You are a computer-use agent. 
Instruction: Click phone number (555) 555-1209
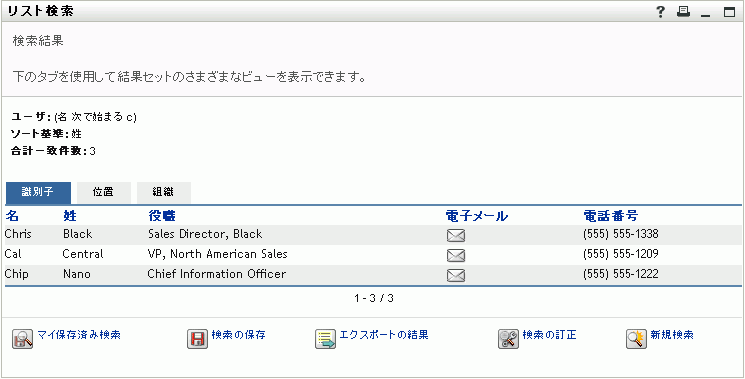[x=621, y=254]
